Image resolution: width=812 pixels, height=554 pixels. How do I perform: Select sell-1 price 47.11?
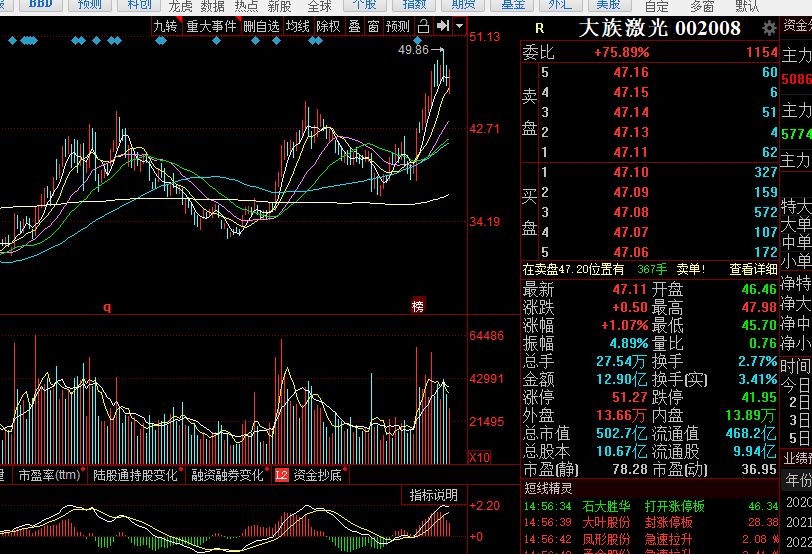(631, 152)
